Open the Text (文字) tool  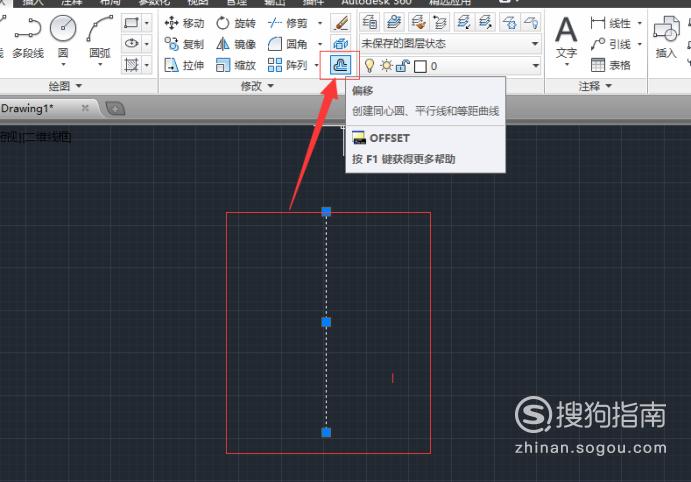(566, 37)
